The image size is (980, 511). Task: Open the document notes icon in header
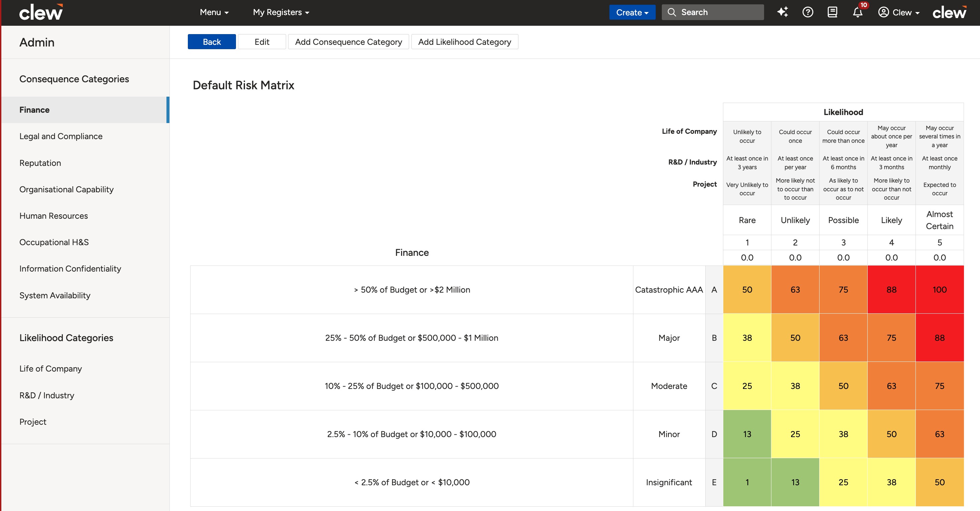[832, 12]
